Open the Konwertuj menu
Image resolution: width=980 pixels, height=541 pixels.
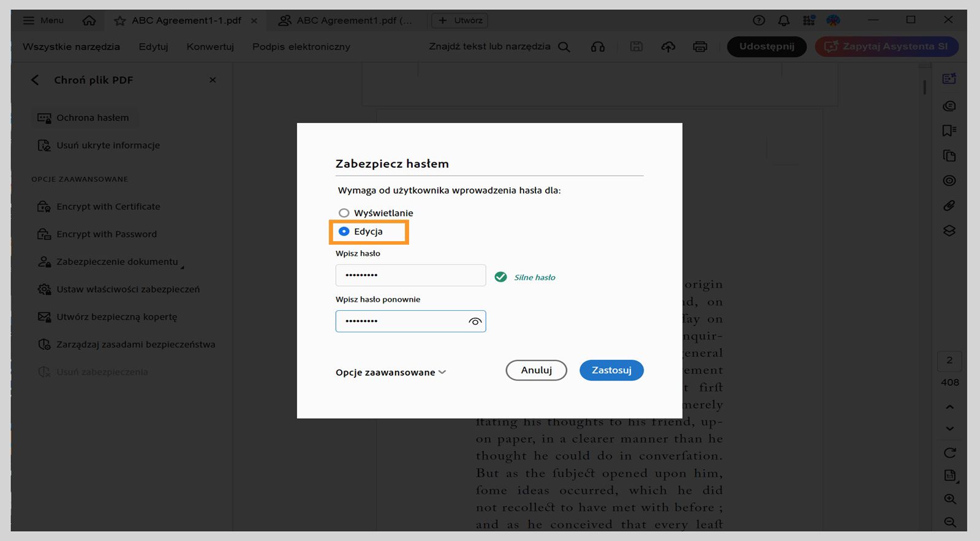pos(210,47)
